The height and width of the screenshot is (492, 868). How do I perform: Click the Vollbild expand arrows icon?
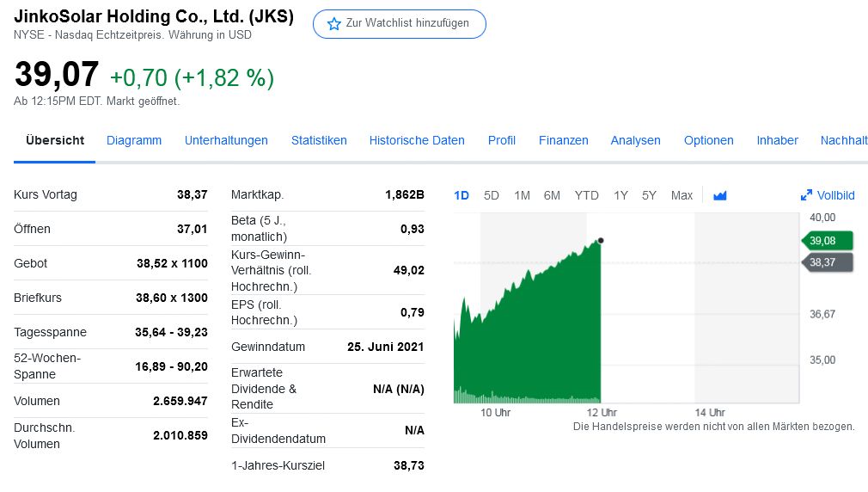[806, 195]
